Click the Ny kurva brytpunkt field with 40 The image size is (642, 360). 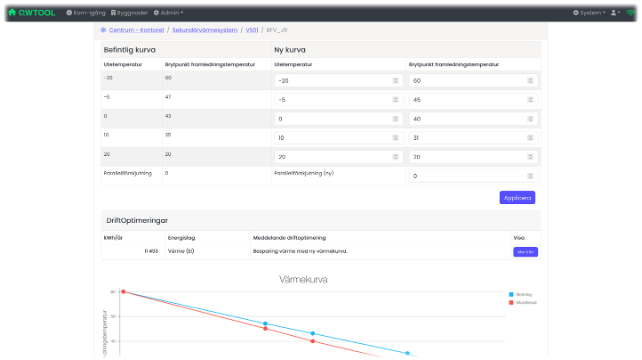[473, 119]
